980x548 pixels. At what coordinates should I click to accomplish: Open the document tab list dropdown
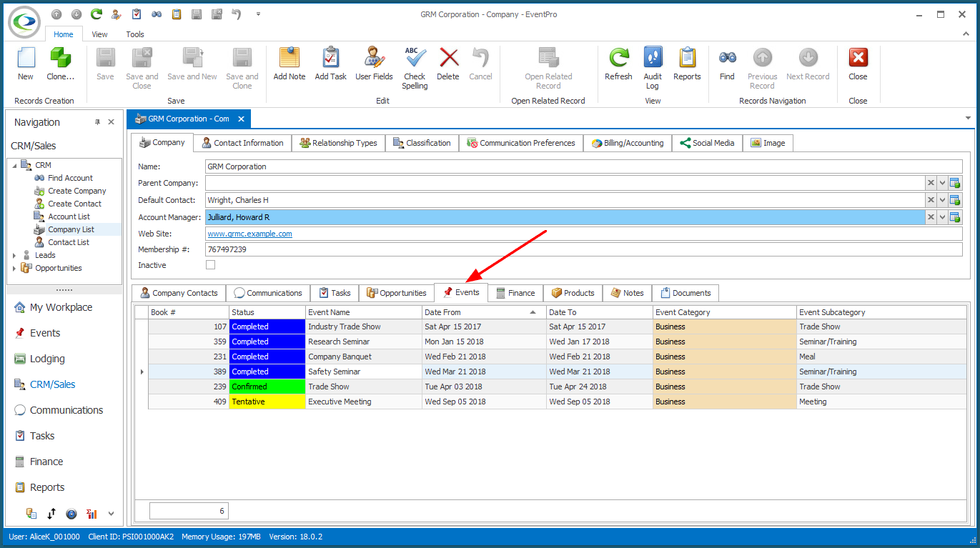pos(968,118)
